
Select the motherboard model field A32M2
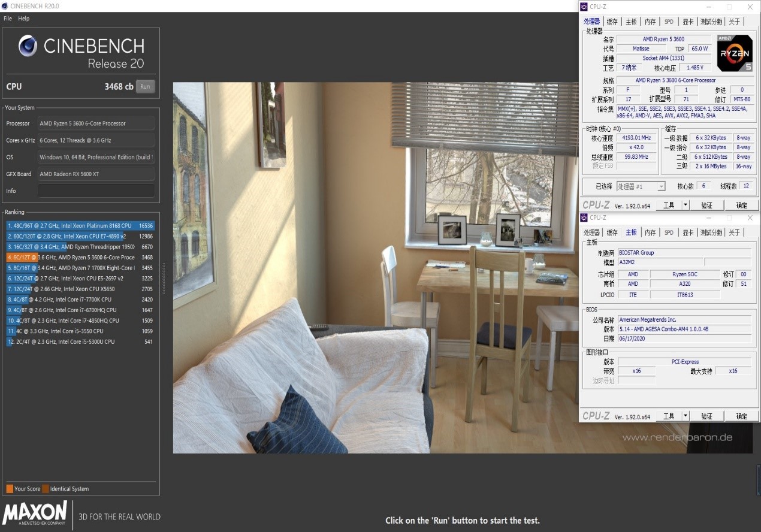[x=659, y=262]
